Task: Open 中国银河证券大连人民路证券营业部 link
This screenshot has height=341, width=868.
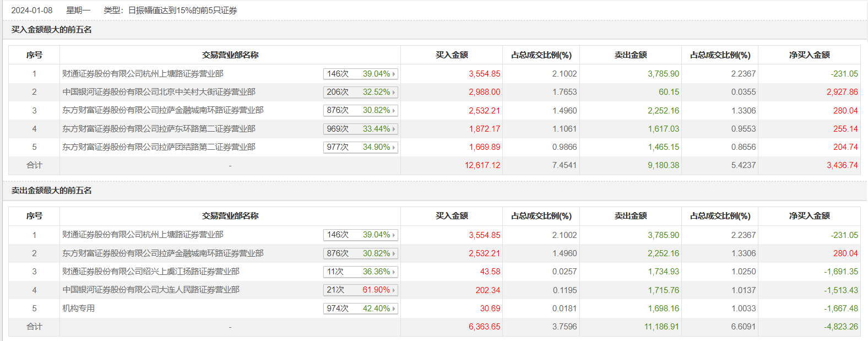Action: point(150,290)
